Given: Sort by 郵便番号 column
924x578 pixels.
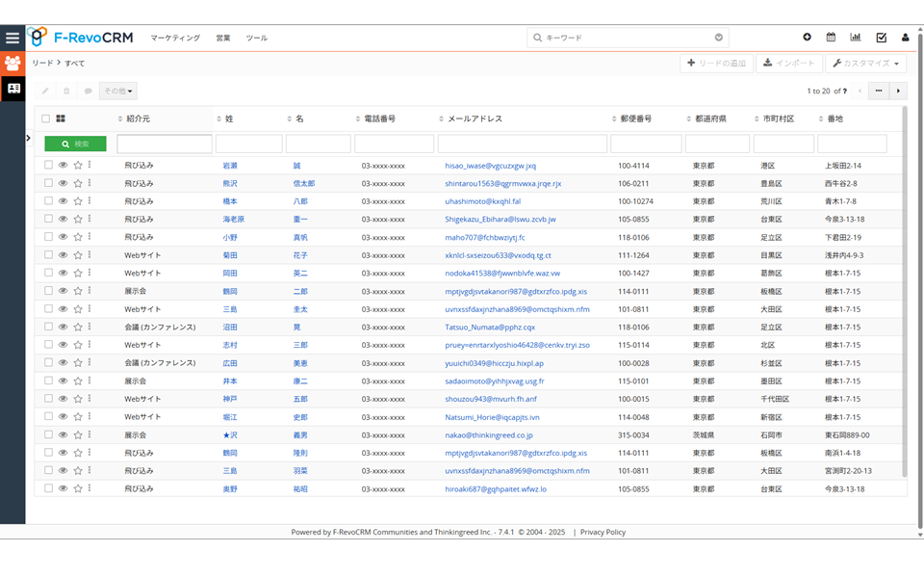Looking at the screenshot, I should (631, 118).
